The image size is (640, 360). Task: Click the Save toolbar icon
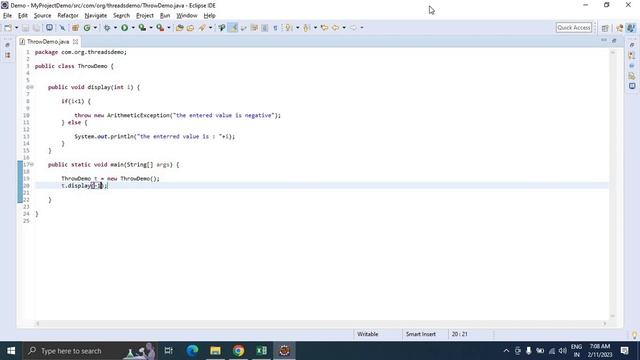coord(25,28)
